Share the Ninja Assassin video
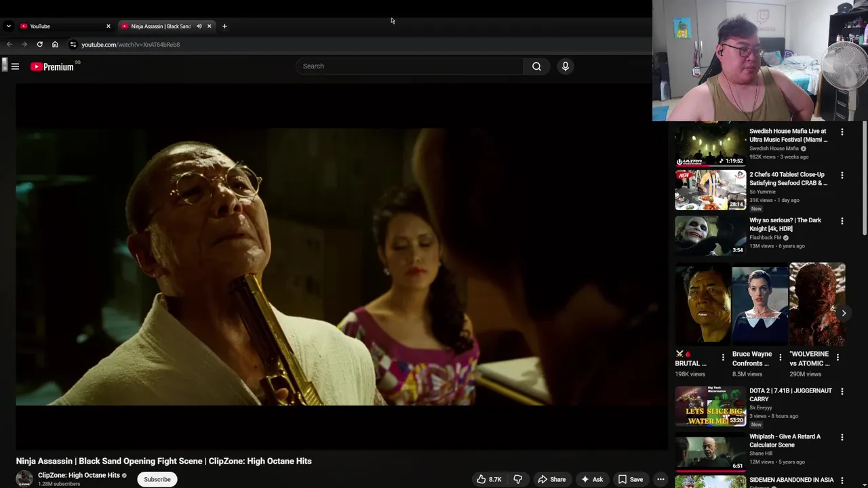868x488 pixels. [x=552, y=479]
